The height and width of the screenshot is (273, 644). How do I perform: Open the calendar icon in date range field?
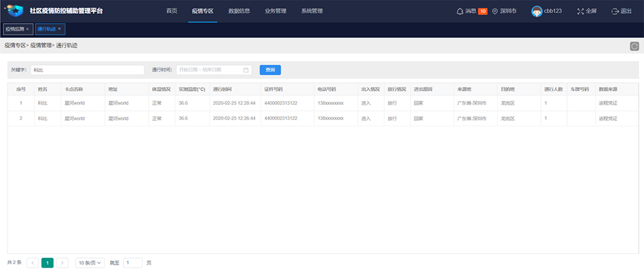(x=246, y=70)
